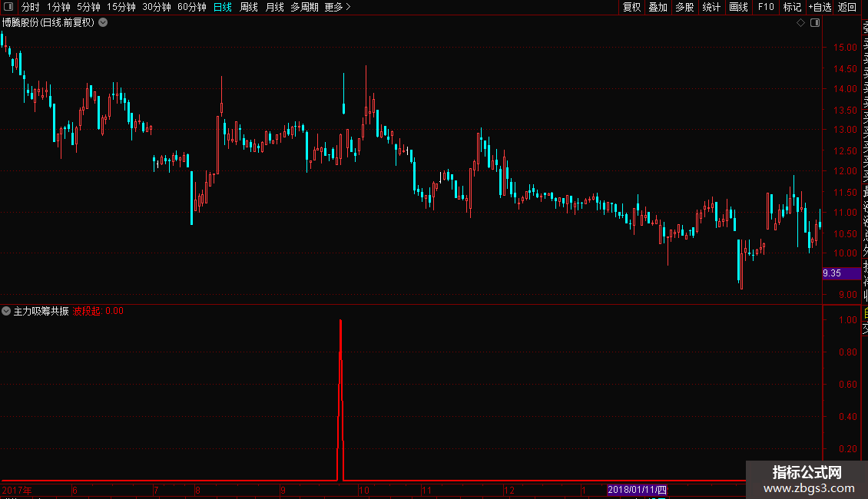Switch to 月线 monthly chart

274,7
